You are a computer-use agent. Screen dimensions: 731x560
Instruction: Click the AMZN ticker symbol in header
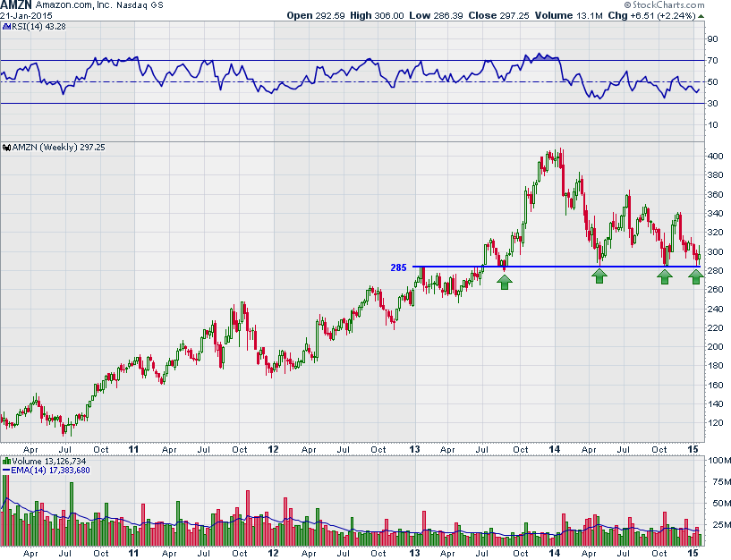[16, 5]
